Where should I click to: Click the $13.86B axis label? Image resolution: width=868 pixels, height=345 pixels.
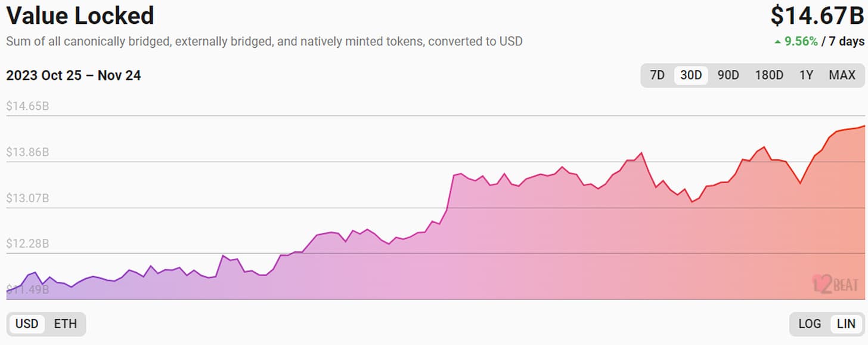(x=27, y=152)
